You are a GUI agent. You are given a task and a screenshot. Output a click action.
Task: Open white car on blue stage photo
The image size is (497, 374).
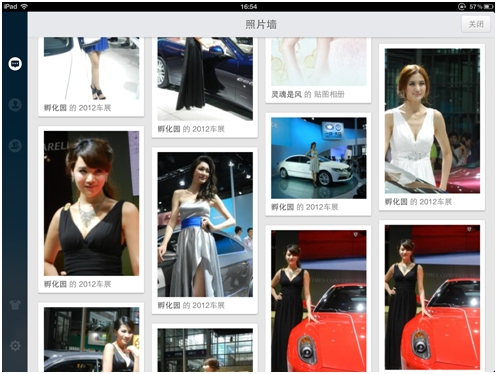[319, 158]
